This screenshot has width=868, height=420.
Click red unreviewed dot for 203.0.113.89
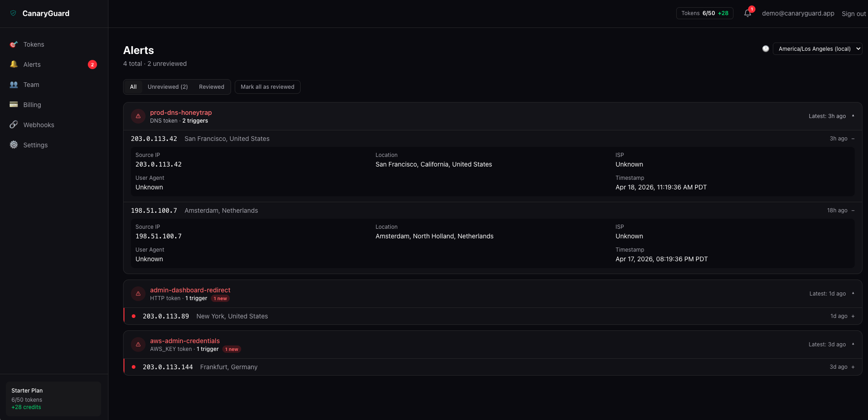(134, 316)
